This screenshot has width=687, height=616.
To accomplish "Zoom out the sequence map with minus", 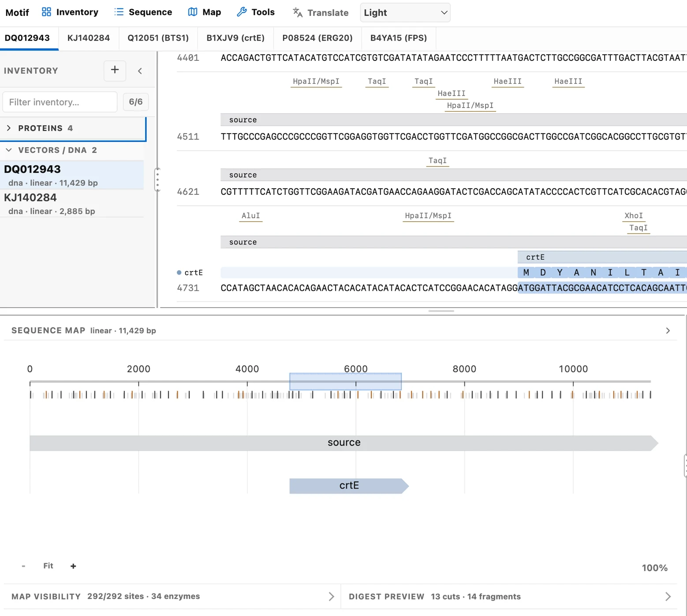I will coord(23,566).
